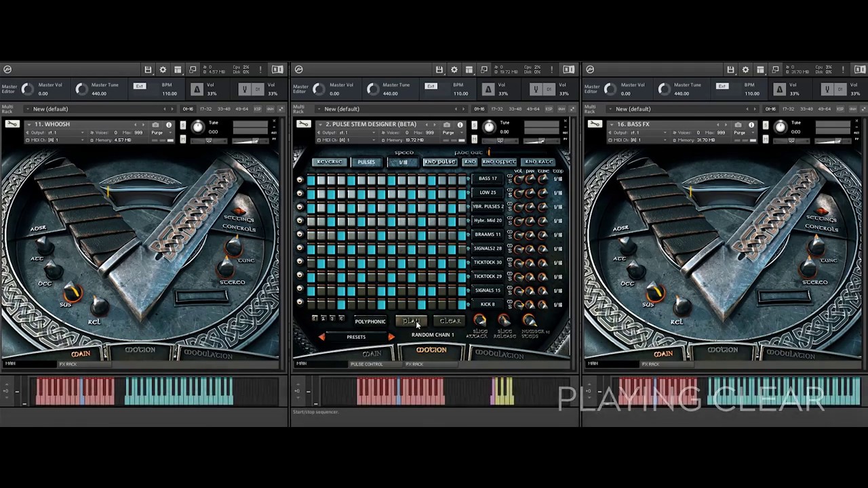Mute the WHOOSH instrument with M button
The height and width of the screenshot is (488, 868).
coord(182,140)
